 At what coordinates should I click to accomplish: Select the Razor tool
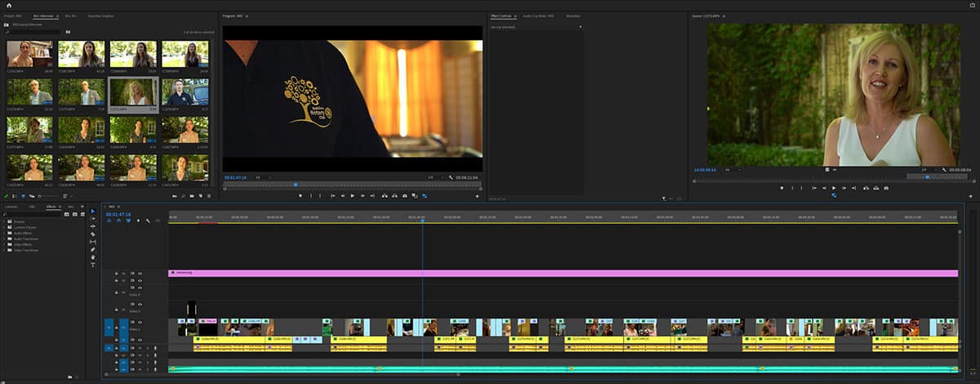pyautogui.click(x=92, y=234)
